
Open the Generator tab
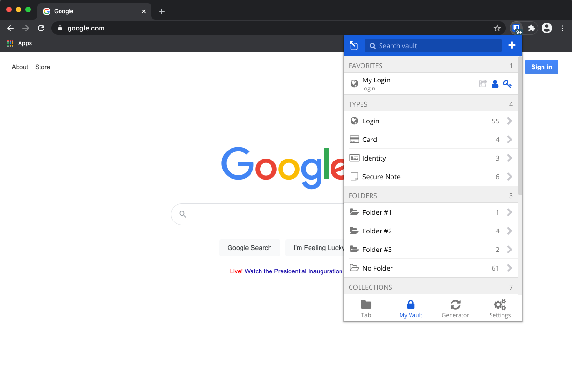455,309
